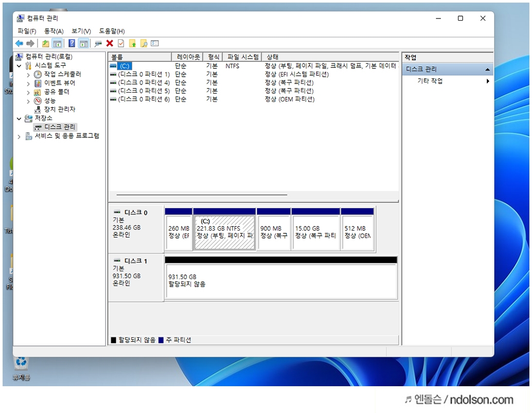
Task: Click the folder with green up-arrow icon
Action: tap(133, 43)
